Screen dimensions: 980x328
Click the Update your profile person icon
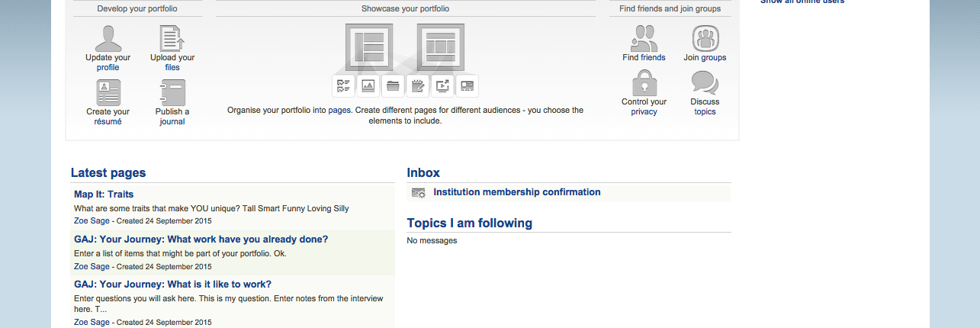[108, 38]
